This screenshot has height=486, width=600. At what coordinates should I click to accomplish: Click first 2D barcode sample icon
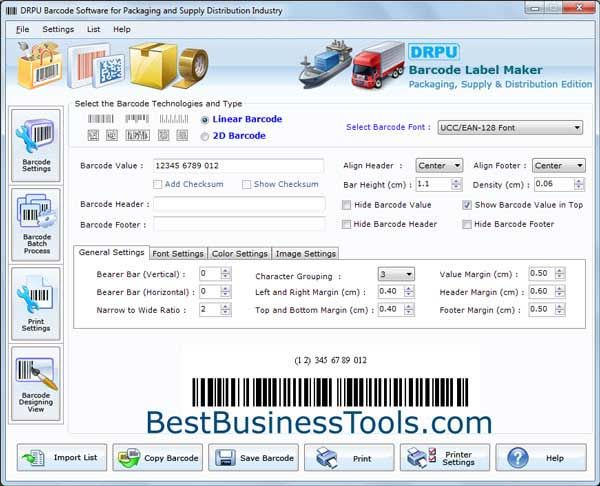93,135
